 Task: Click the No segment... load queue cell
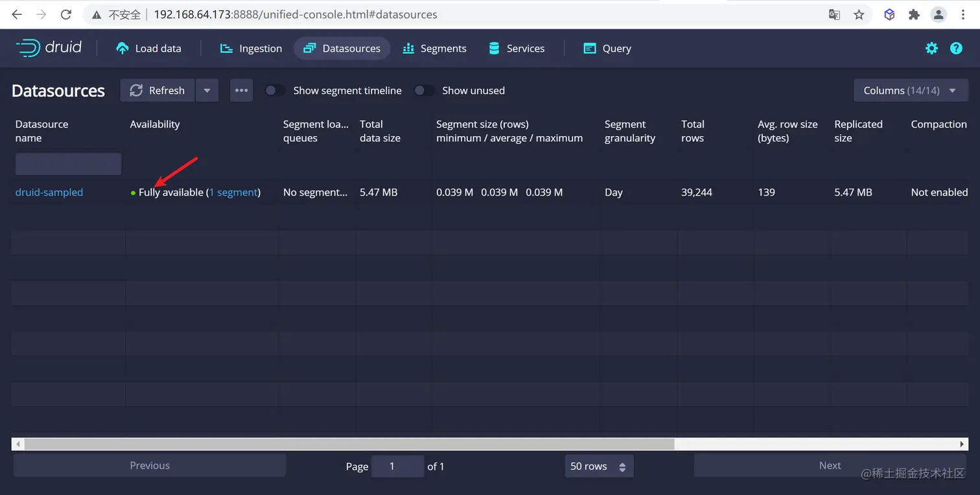point(316,192)
